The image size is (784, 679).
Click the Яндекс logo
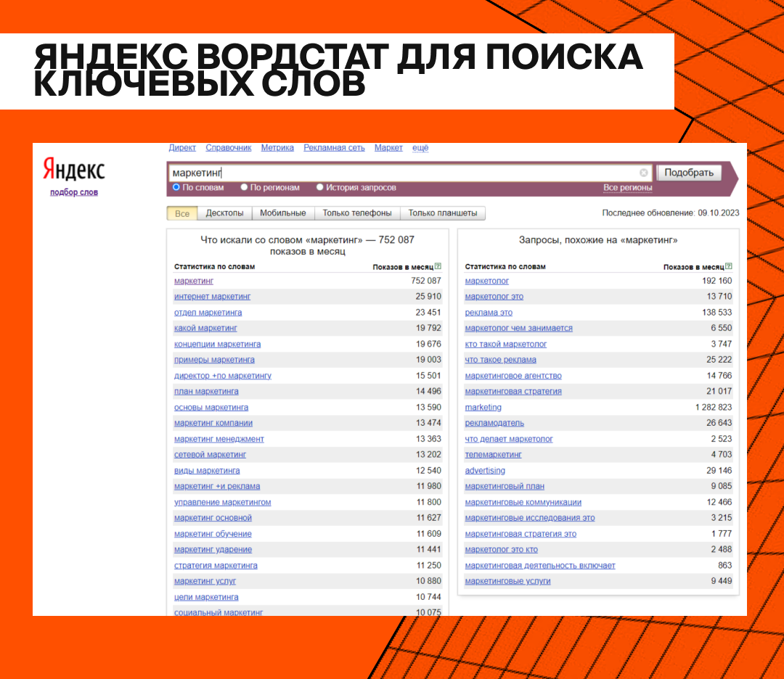point(74,169)
